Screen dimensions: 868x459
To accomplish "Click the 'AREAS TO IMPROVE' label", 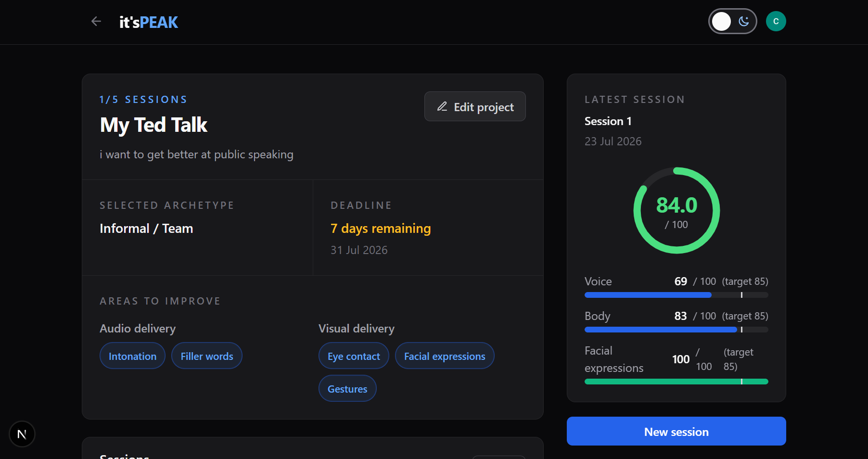I will point(160,301).
